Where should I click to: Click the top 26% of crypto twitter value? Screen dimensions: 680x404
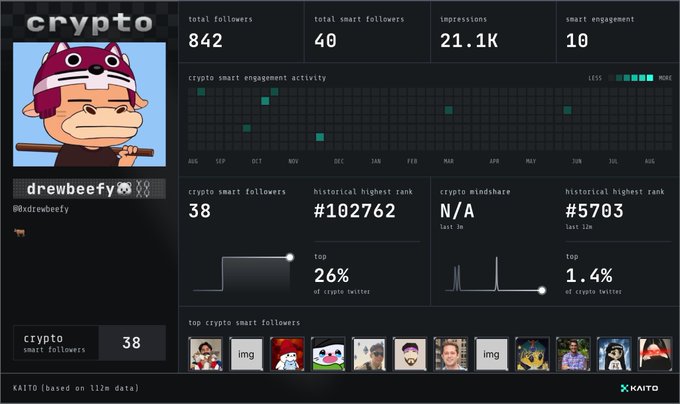tap(331, 275)
